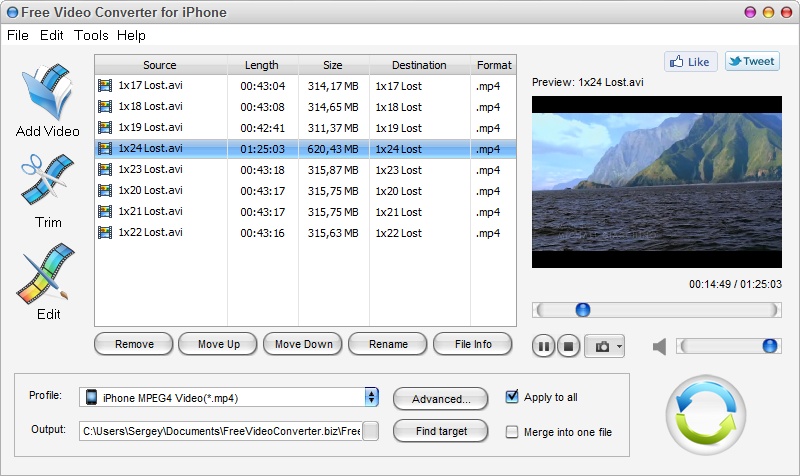Open the Help menu
Image resolution: width=800 pixels, height=476 pixels.
pos(131,35)
